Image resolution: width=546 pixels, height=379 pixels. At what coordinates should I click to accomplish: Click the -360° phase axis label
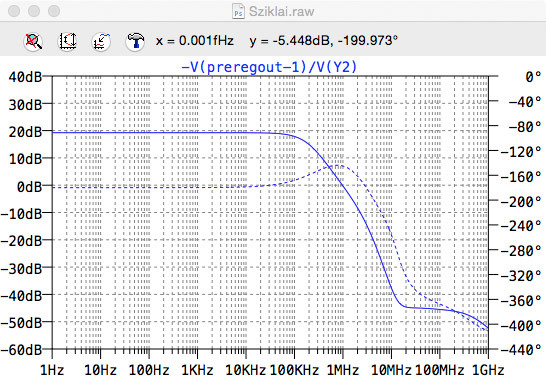tap(521, 300)
